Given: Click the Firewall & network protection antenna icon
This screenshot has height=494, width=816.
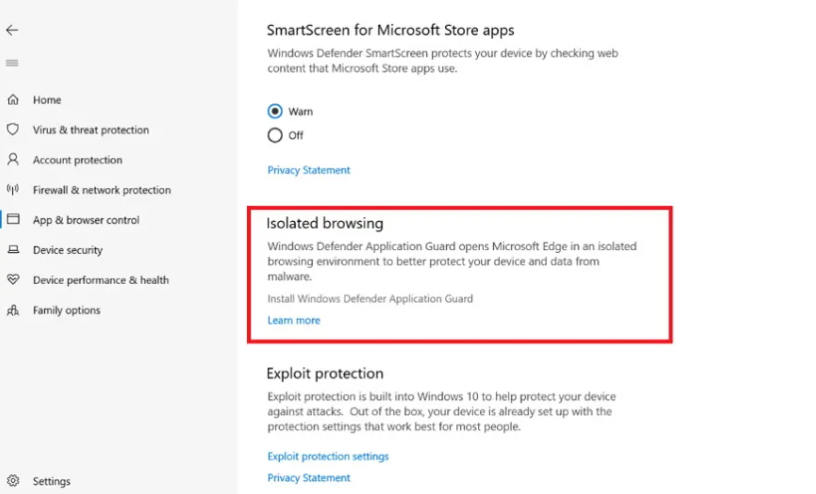Looking at the screenshot, I should point(13,190).
